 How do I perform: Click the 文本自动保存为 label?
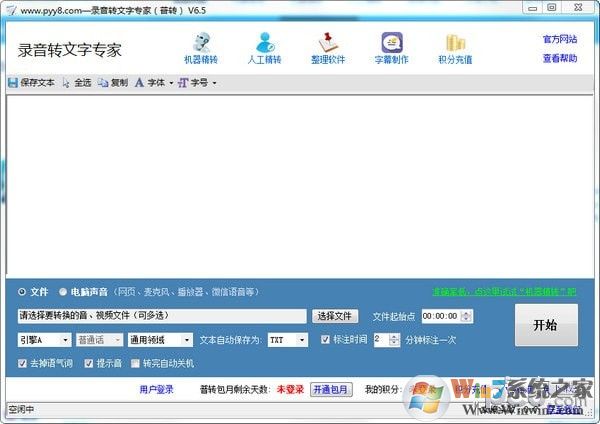point(231,340)
